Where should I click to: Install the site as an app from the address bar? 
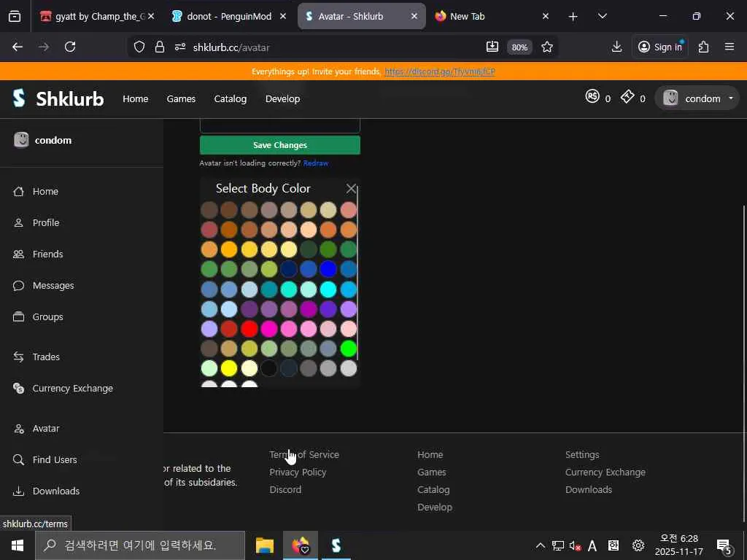coord(492,47)
